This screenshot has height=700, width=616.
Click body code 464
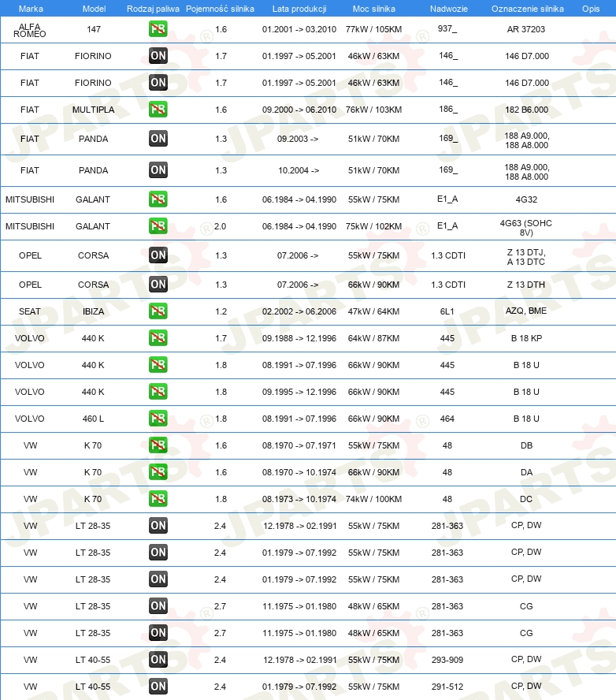click(447, 419)
